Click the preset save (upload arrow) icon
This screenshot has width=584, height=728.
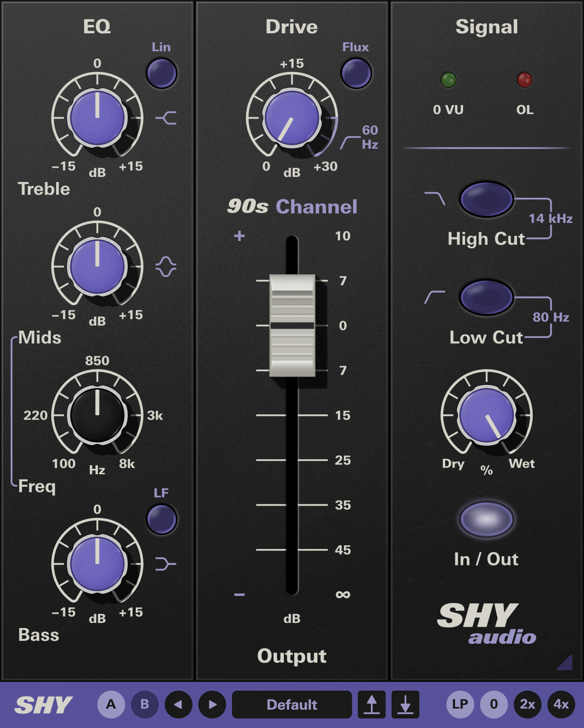(371, 705)
